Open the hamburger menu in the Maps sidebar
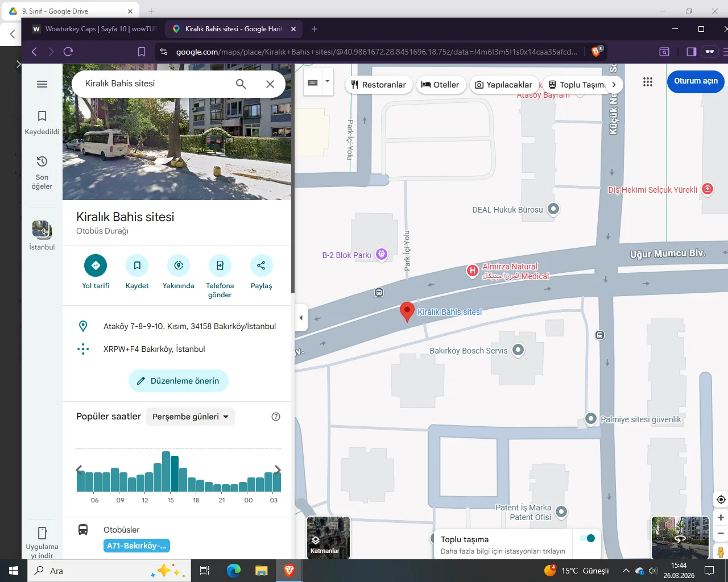The image size is (728, 582). coord(42,84)
